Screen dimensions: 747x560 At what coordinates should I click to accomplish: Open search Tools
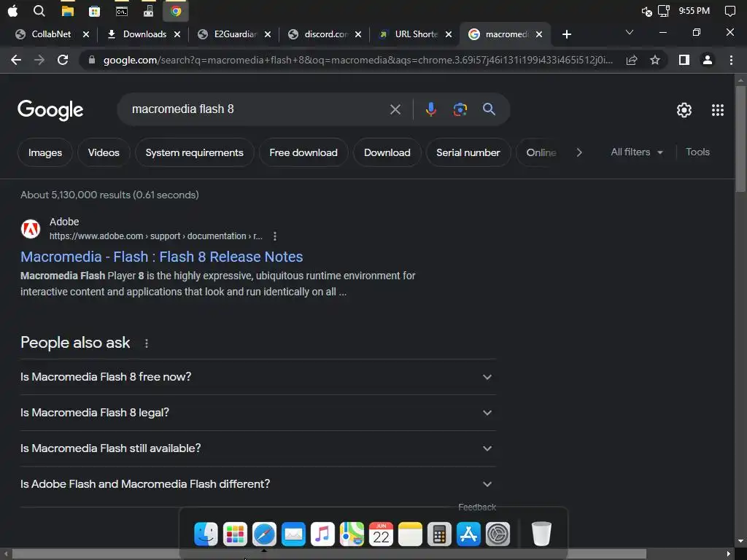(697, 152)
